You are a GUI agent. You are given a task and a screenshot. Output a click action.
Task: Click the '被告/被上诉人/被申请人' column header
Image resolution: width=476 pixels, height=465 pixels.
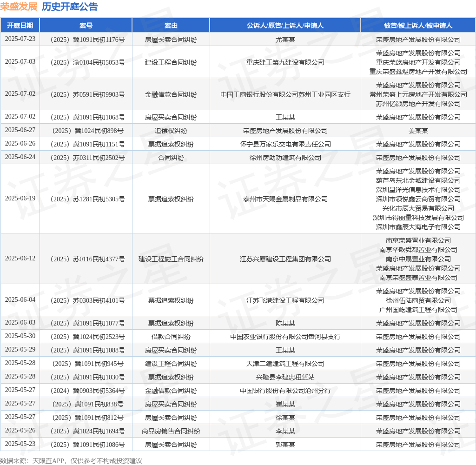tap(418, 26)
